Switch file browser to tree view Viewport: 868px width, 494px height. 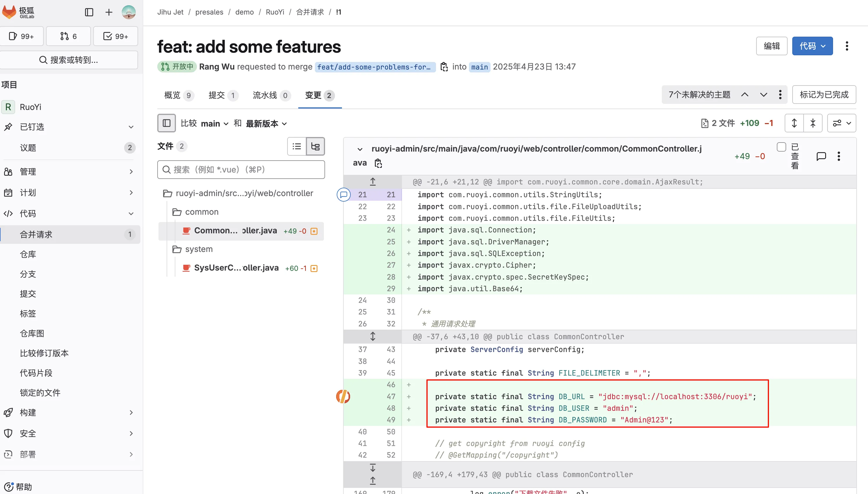click(x=315, y=147)
